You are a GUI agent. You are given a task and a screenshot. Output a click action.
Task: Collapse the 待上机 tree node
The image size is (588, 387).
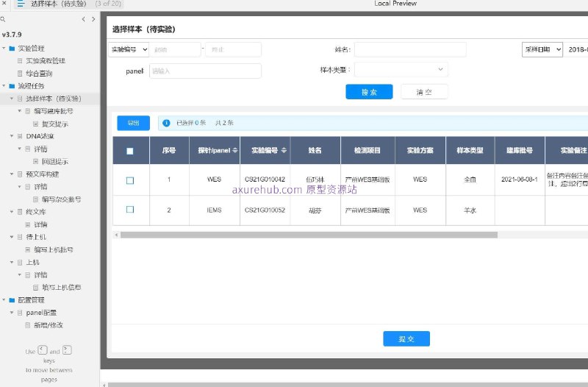[12, 237]
